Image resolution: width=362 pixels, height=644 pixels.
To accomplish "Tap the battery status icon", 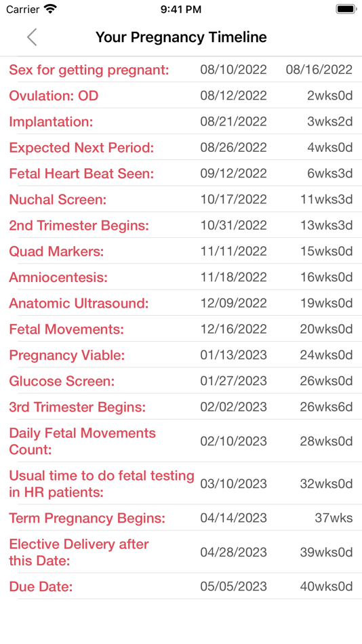I will [346, 9].
